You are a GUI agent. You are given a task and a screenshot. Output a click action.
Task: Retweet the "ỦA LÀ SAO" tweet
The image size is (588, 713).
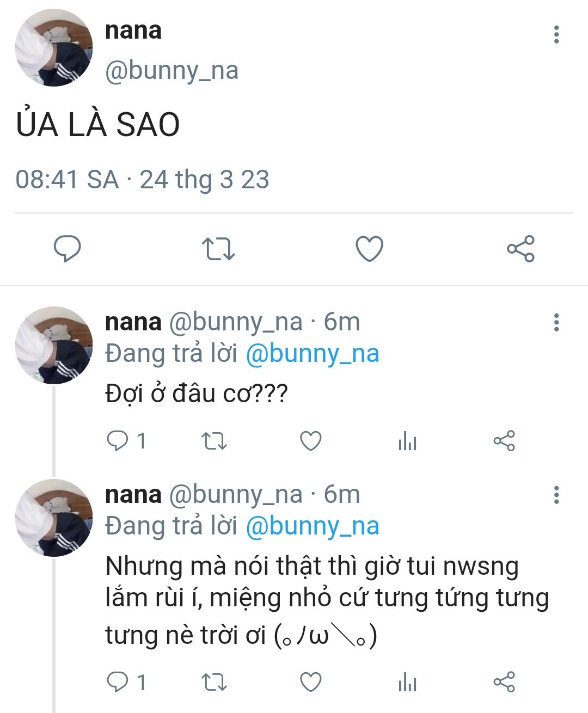pos(218,249)
